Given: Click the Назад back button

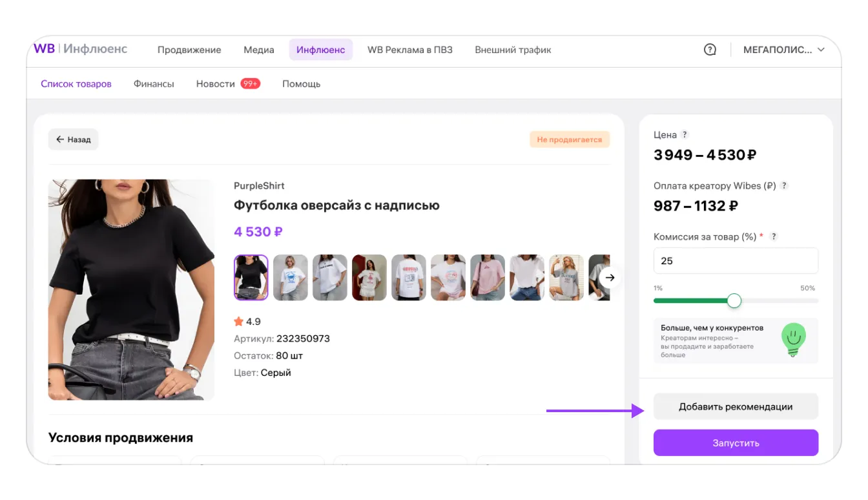Looking at the screenshot, I should coord(73,140).
